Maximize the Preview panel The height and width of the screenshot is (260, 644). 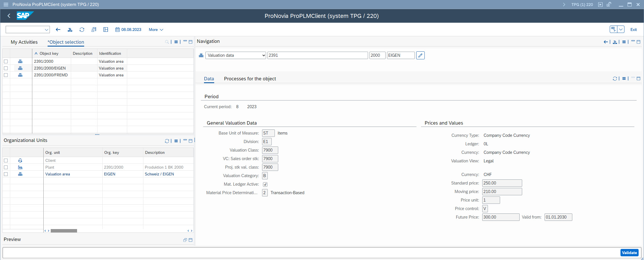click(191, 240)
